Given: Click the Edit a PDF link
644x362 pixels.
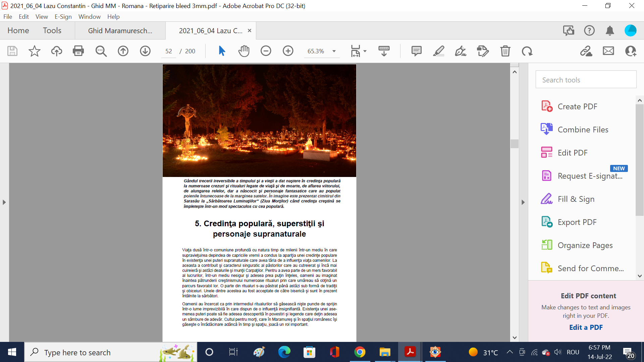Looking at the screenshot, I should tap(586, 327).
